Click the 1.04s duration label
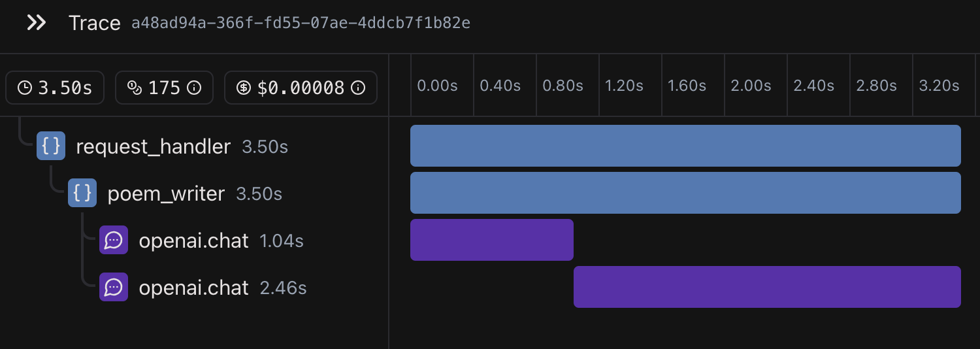Image resolution: width=980 pixels, height=349 pixels. tap(282, 241)
